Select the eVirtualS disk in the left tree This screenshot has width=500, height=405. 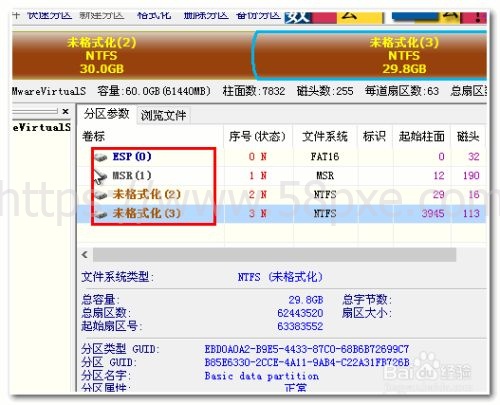(x=42, y=127)
